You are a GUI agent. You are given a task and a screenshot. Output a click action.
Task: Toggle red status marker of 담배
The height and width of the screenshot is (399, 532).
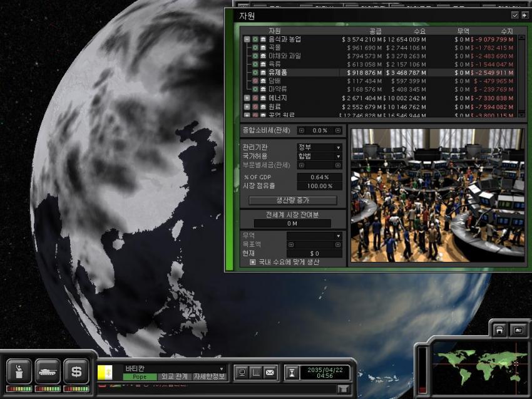coord(255,81)
